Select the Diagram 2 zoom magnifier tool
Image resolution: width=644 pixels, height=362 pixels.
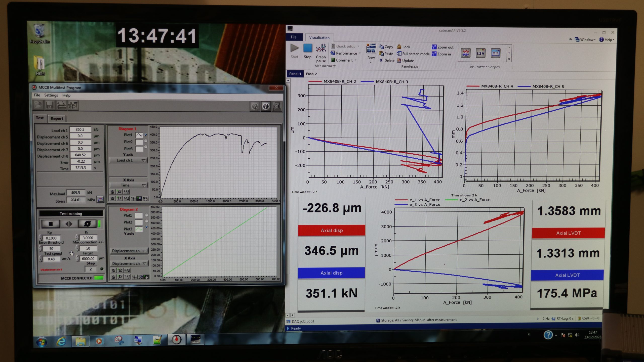[x=140, y=277]
